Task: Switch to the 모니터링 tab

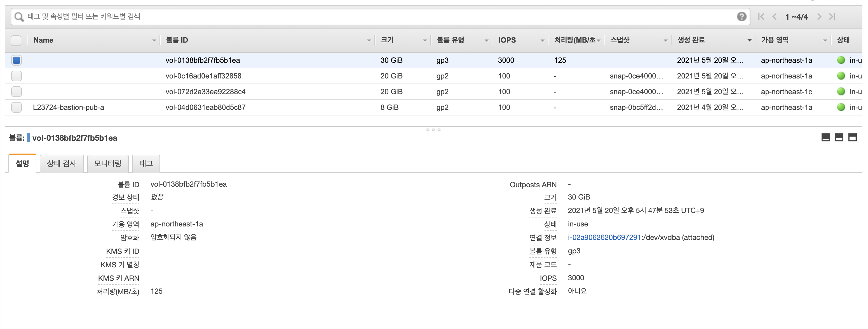Action: [x=108, y=163]
